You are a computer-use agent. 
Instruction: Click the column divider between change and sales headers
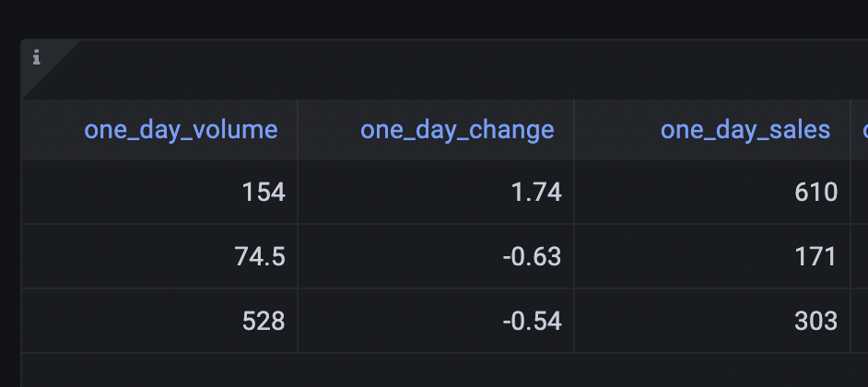(574, 130)
